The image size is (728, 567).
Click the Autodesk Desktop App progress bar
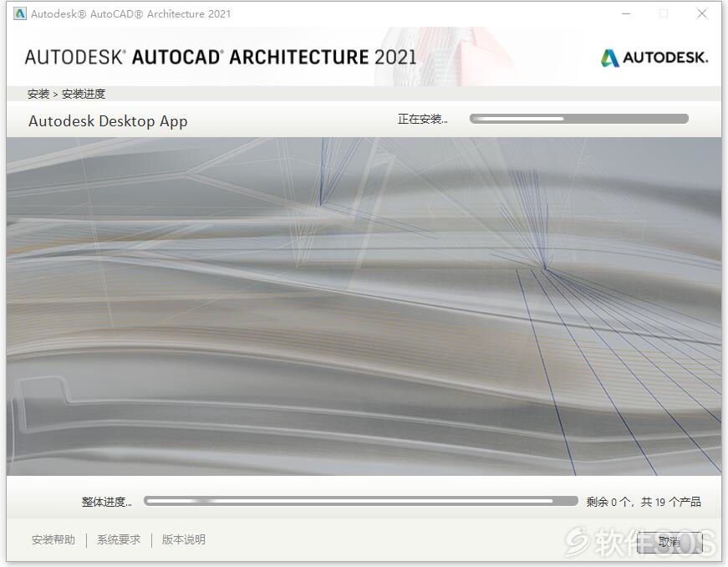click(x=579, y=119)
